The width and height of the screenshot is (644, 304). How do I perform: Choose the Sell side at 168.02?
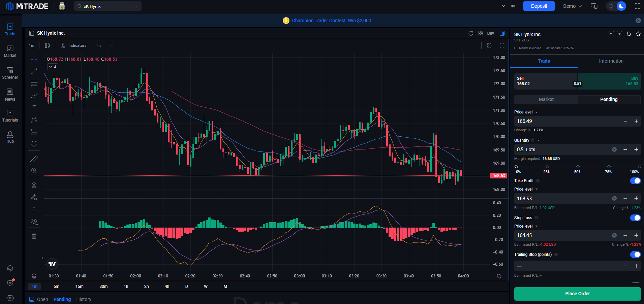(x=546, y=81)
